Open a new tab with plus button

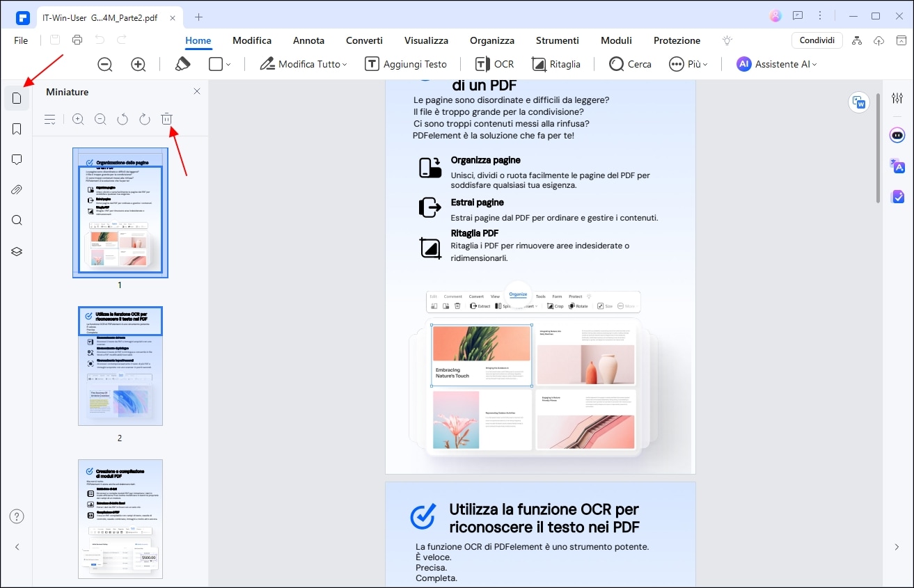[198, 17]
